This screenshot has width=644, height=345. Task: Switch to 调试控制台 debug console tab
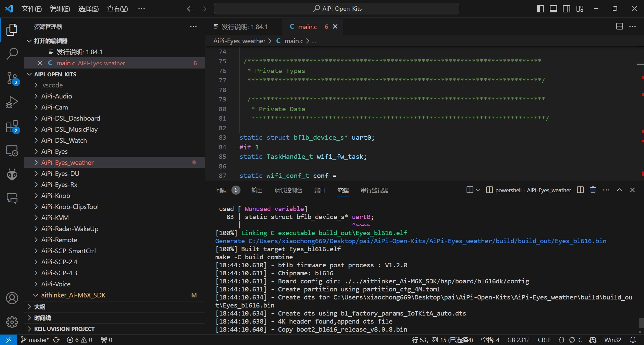pyautogui.click(x=288, y=190)
